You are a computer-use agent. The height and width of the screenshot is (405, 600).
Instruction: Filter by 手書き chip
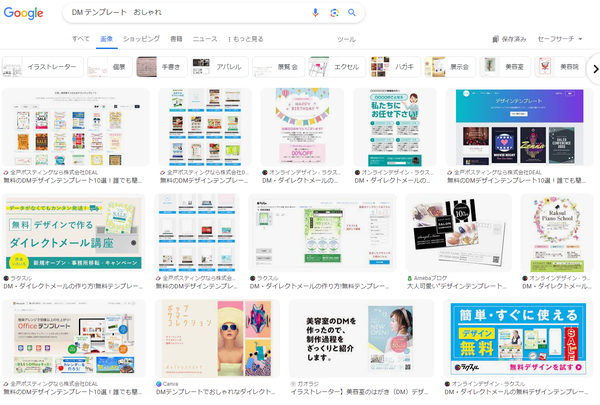click(x=162, y=67)
